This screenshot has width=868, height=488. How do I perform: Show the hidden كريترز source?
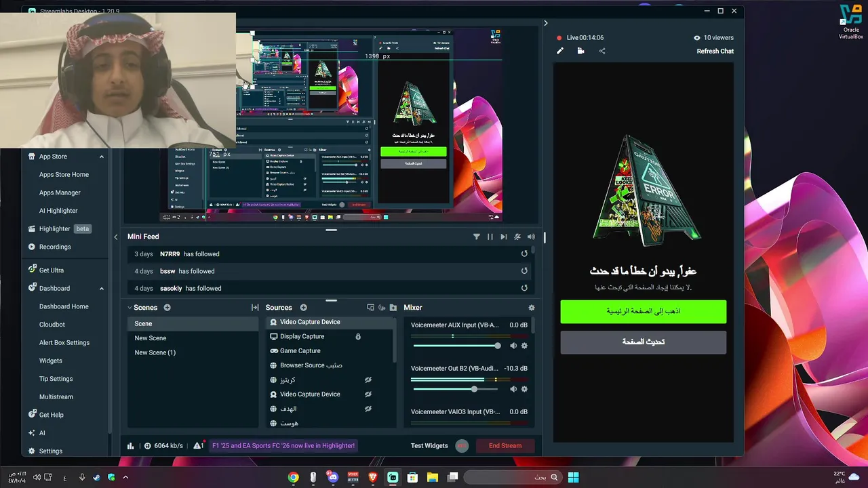[368, 380]
